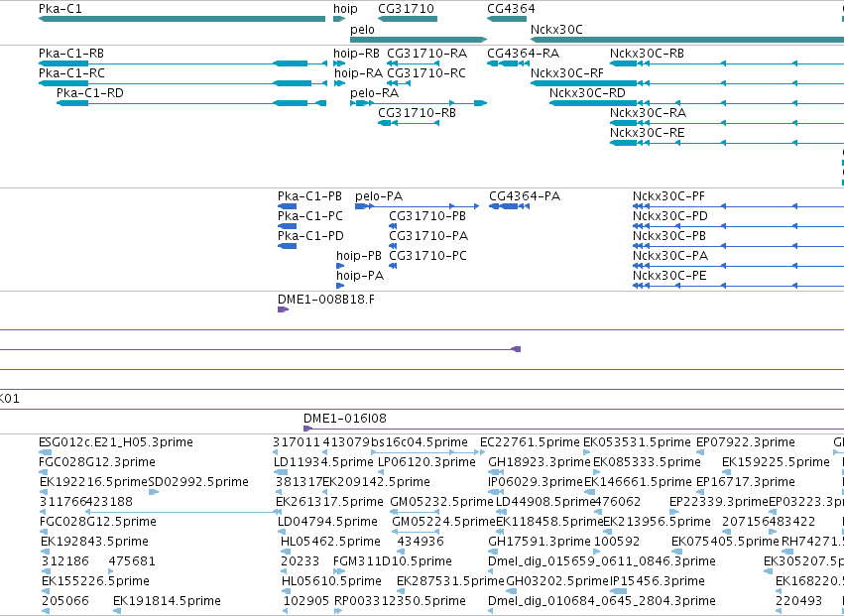Click Dmel_dig_015659_0611_0846.3prime EST label
This screenshot has height=616, width=844.
[602, 561]
